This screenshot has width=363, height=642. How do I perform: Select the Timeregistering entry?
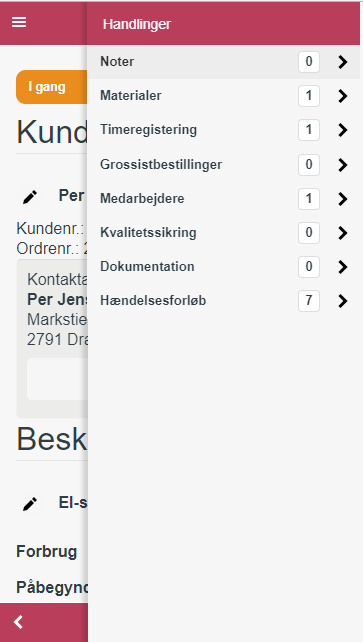click(224, 130)
